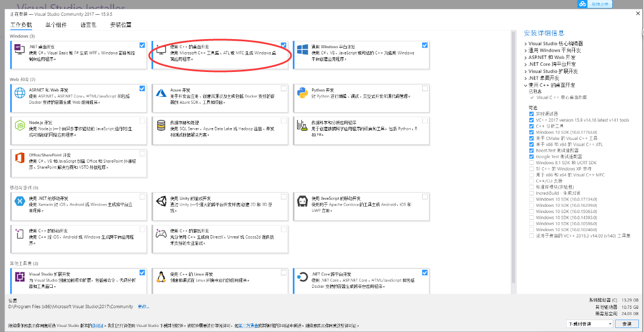The height and width of the screenshot is (332, 644).
Task: Uncheck optional Windows 10 SDK (10.0.17763.0)
Action: 532,132
